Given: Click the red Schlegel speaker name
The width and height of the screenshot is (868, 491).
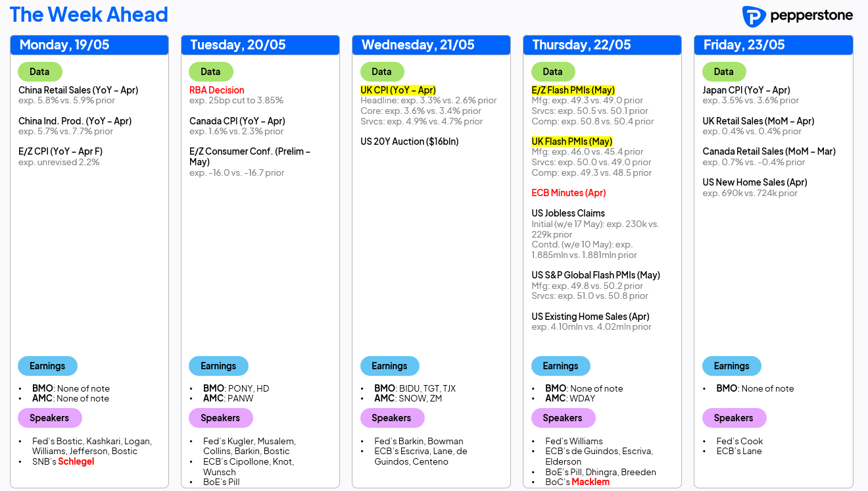Looking at the screenshot, I should (76, 461).
